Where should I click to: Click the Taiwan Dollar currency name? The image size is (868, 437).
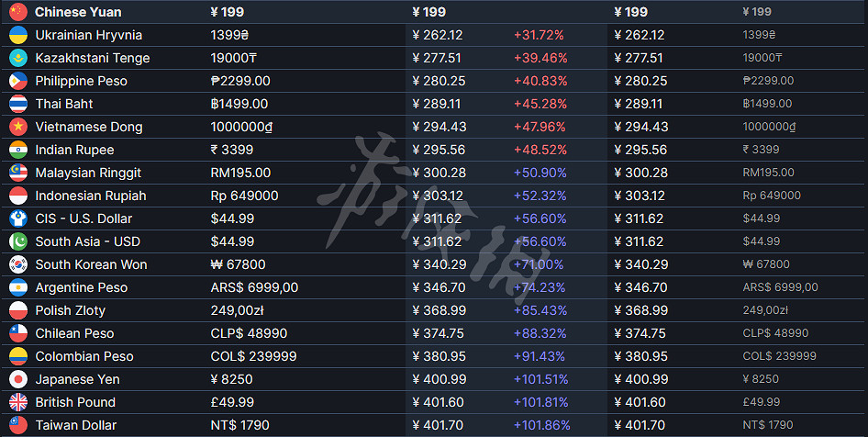point(76,425)
